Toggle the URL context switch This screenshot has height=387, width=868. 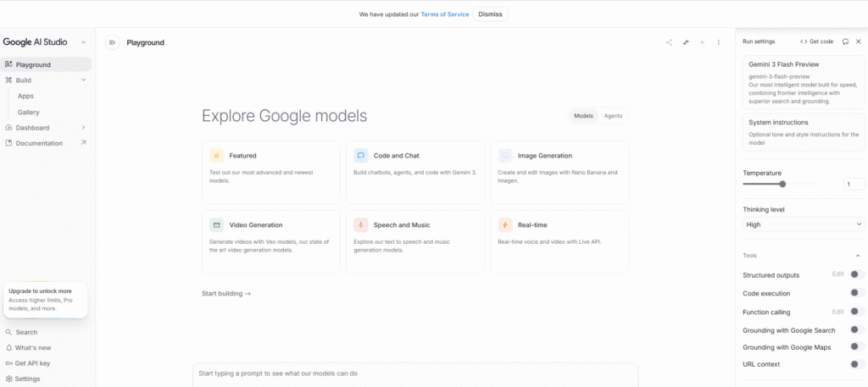[857, 364]
